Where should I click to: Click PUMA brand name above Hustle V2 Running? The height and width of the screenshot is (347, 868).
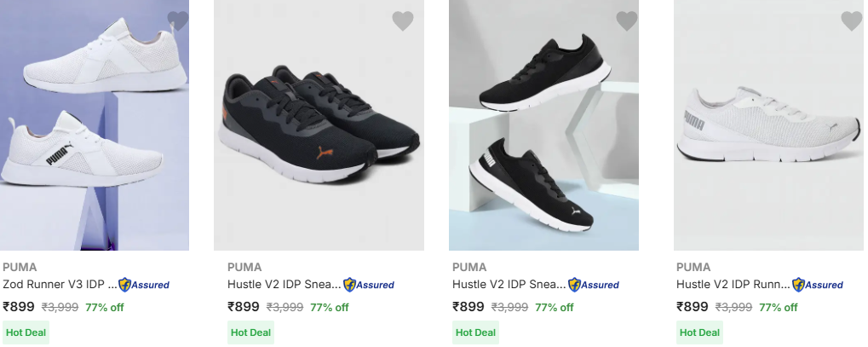point(693,267)
